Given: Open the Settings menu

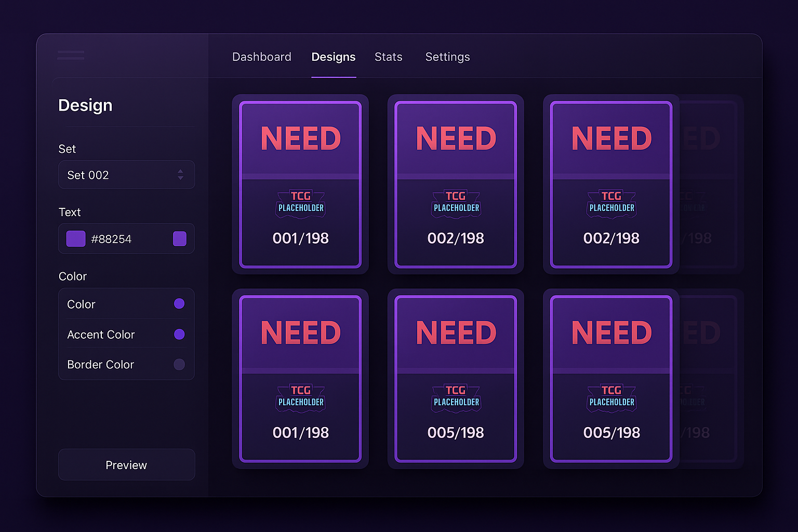Looking at the screenshot, I should [447, 57].
